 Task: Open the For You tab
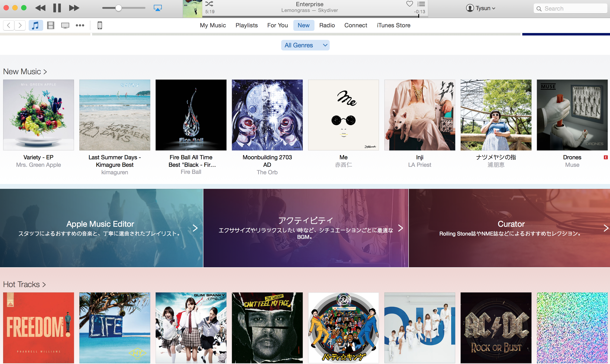point(277,25)
